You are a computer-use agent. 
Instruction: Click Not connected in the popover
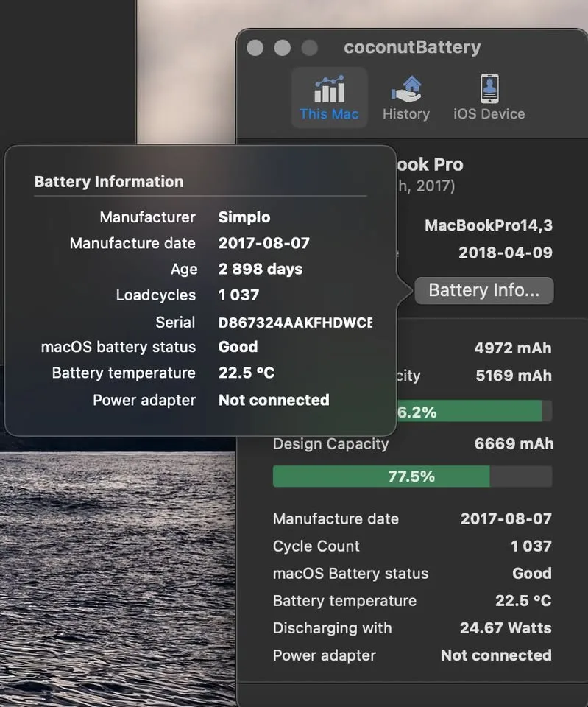click(x=274, y=401)
